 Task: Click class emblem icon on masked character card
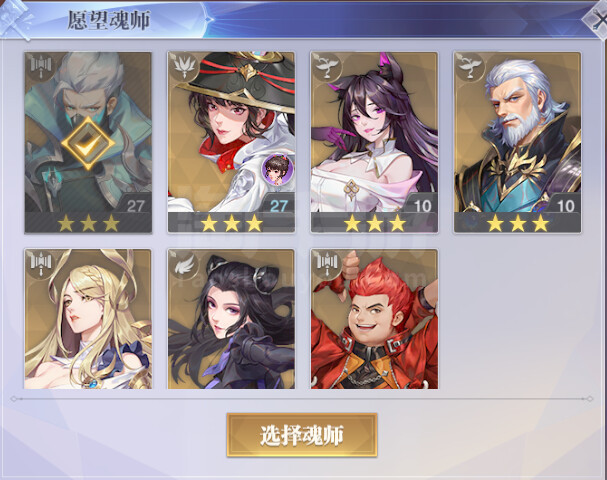[41, 67]
